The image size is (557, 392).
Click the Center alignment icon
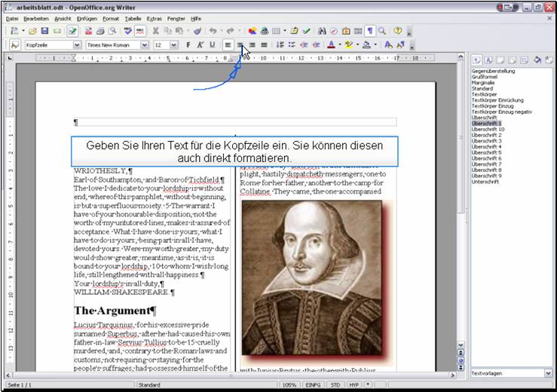tap(240, 45)
